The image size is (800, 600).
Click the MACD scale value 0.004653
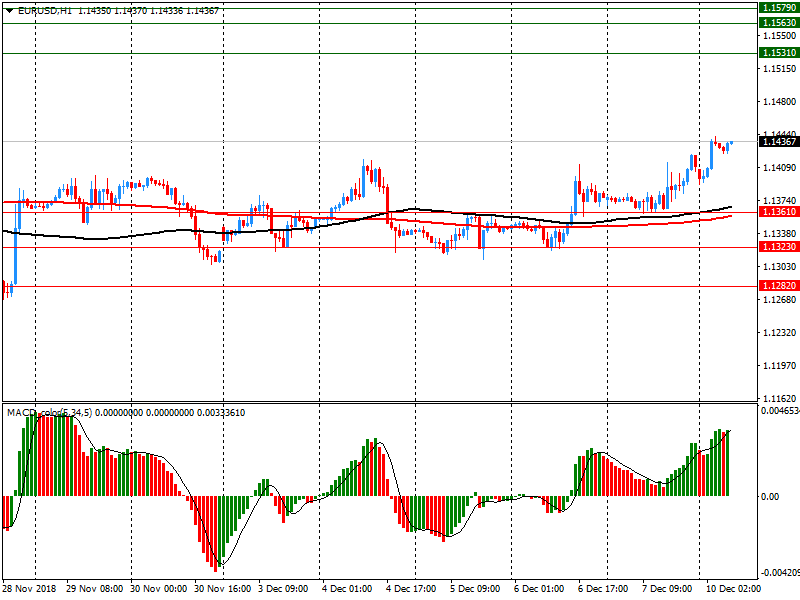click(779, 411)
